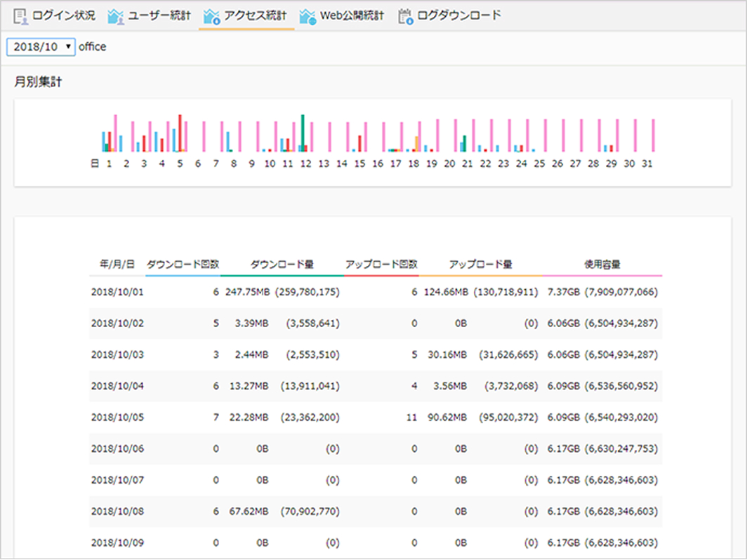Click the ログイン状況 tab icon

pos(20,15)
